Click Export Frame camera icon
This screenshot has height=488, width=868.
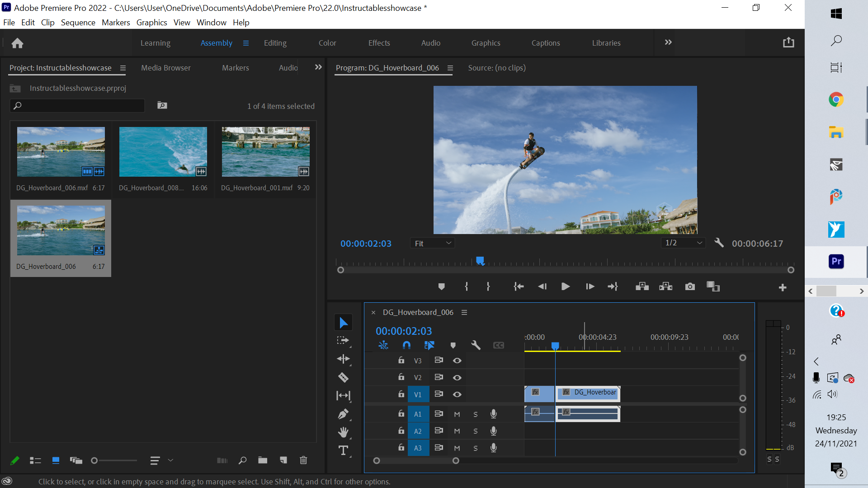click(690, 286)
